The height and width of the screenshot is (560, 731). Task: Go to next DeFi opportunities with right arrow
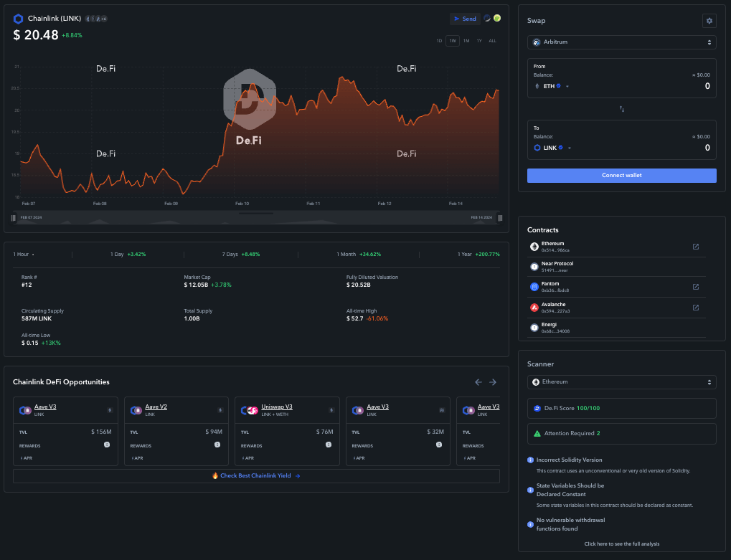(x=493, y=382)
